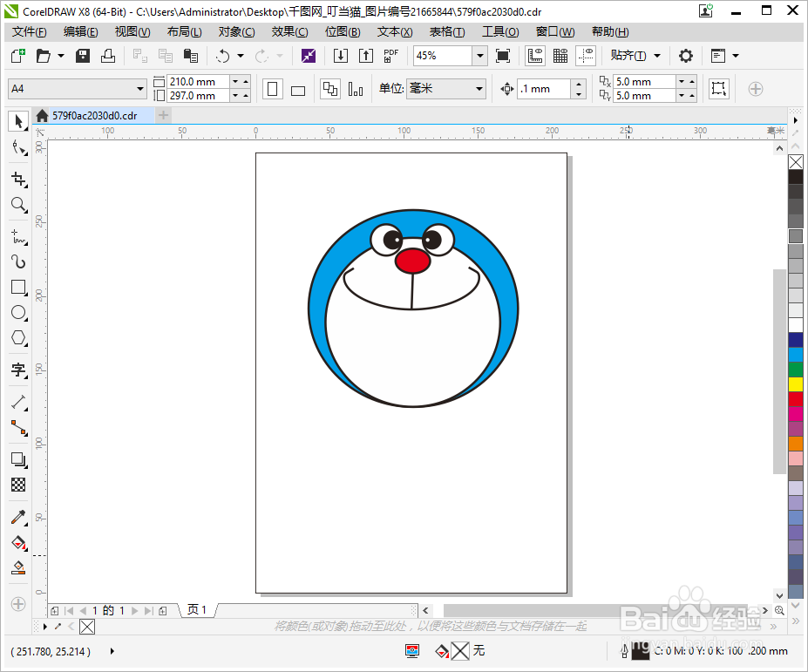Expand the 贴齐 snap-to dropdown
Viewport: 808px width, 672px height.
click(x=657, y=56)
